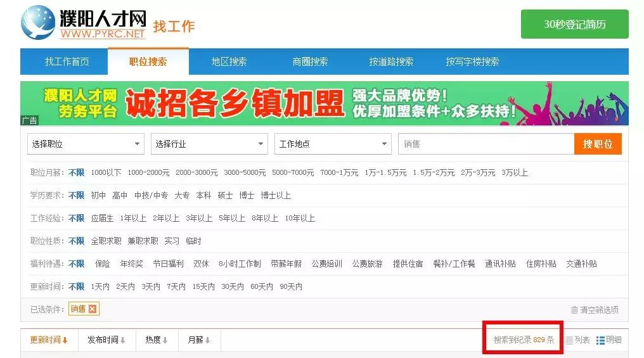The image size is (644, 358).
Task: Filter experience by 10年以上
Action: pyautogui.click(x=300, y=219)
